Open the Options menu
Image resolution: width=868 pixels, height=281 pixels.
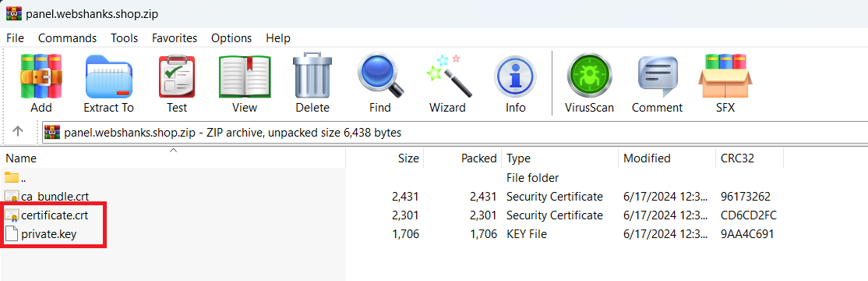pyautogui.click(x=231, y=38)
